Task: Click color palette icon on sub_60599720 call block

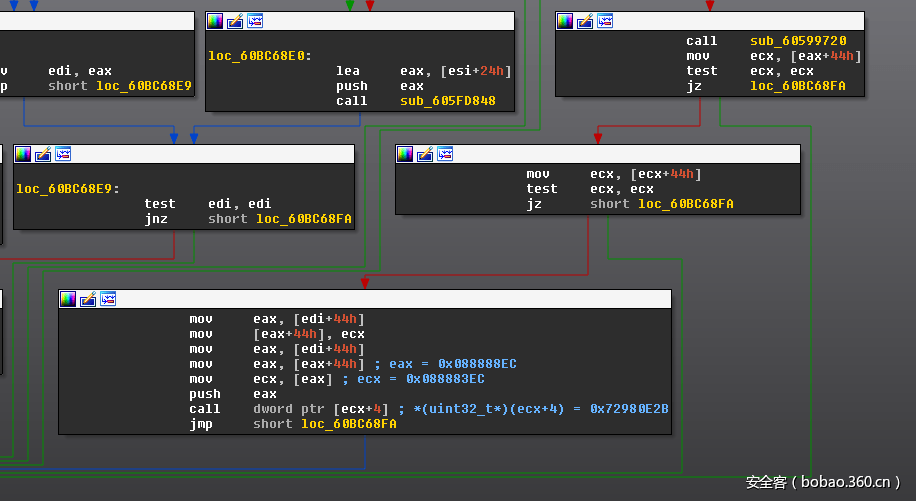Action: point(565,20)
